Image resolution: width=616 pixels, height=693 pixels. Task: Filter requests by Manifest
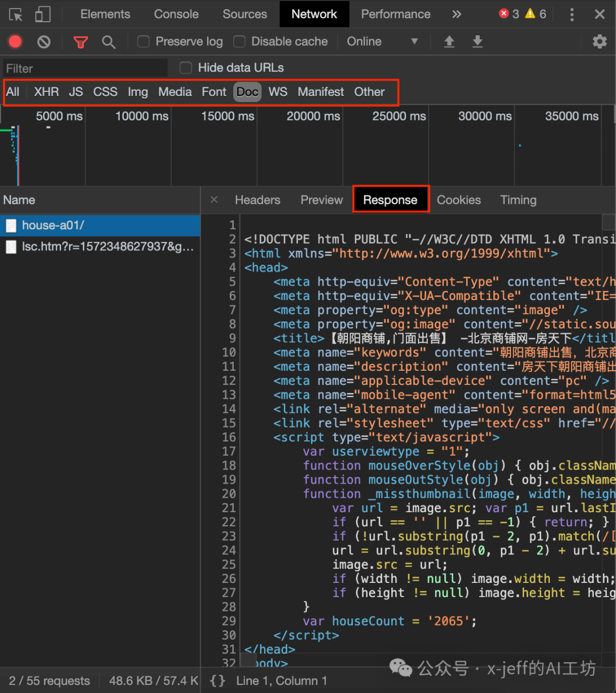[x=321, y=92]
